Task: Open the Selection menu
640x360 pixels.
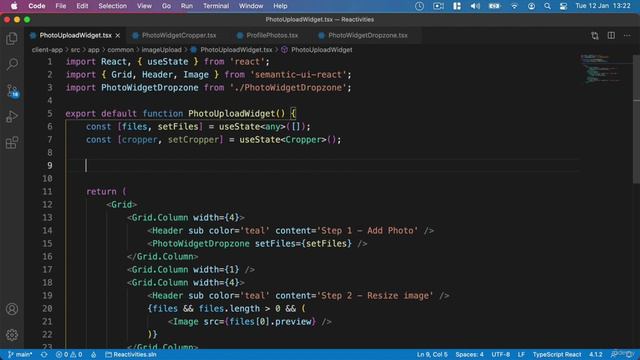Action: [x=113, y=6]
